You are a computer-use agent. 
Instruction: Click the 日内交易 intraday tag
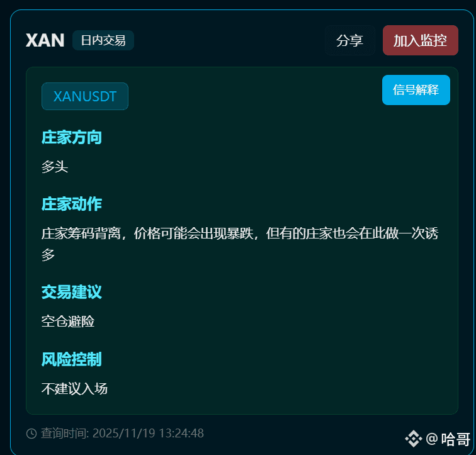(x=103, y=40)
